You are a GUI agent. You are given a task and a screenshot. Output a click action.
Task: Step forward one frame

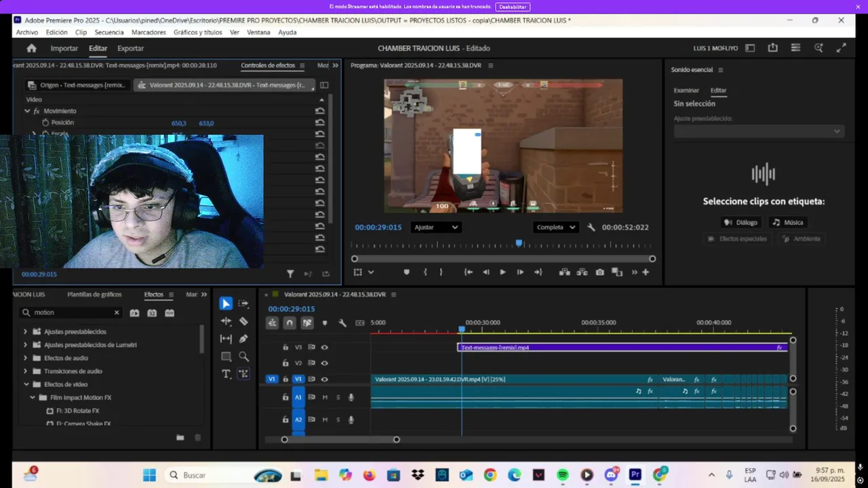(x=520, y=272)
